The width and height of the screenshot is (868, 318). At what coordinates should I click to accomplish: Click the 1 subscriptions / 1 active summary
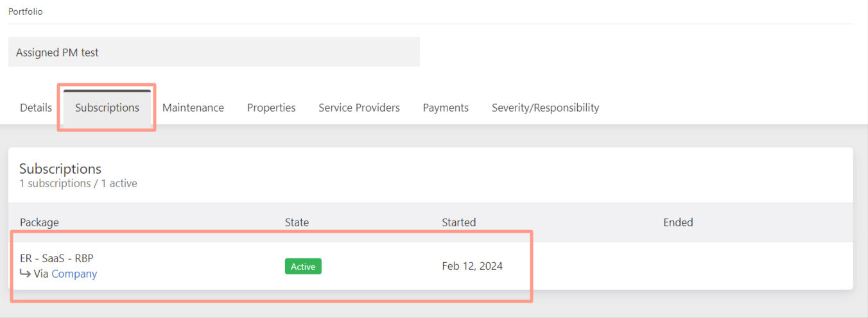[x=78, y=183]
